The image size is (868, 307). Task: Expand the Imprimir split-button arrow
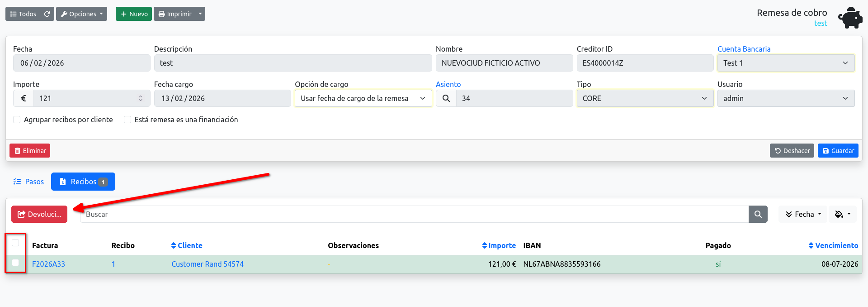coord(200,14)
